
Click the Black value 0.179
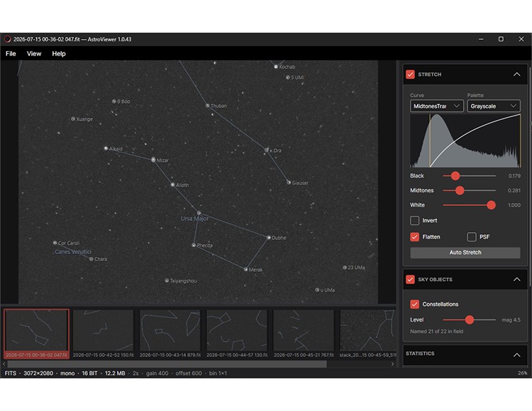coord(514,175)
